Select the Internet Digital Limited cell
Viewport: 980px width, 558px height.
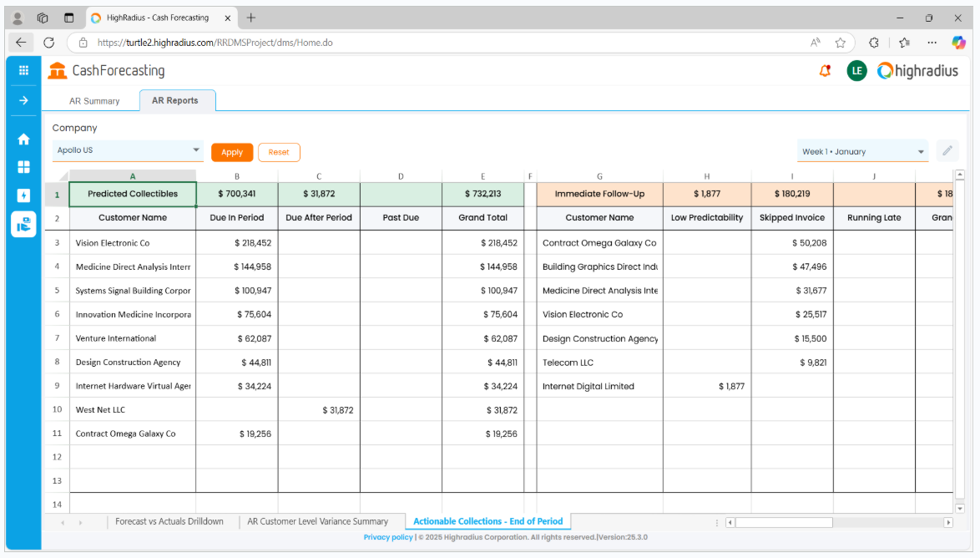click(599, 386)
